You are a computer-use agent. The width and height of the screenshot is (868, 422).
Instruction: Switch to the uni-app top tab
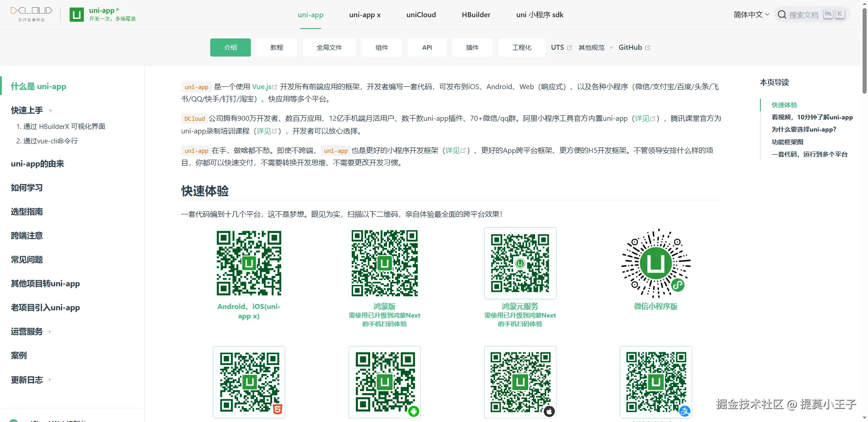tap(311, 14)
